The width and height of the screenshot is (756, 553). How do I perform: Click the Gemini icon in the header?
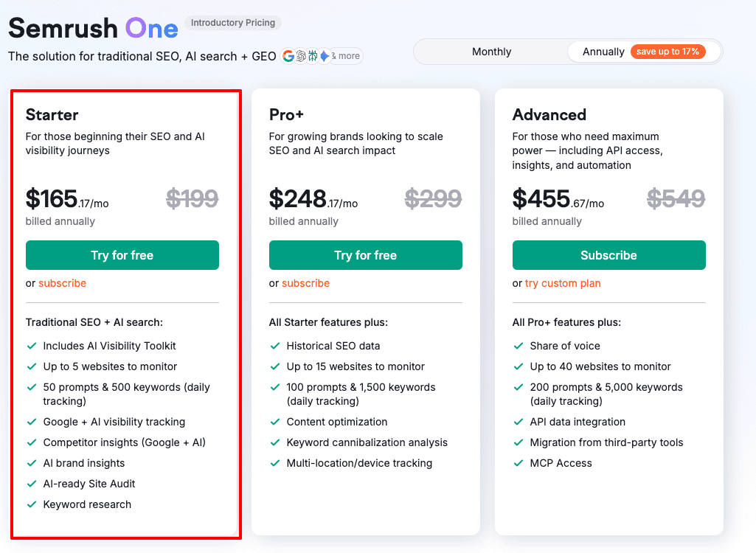pyautogui.click(x=323, y=55)
